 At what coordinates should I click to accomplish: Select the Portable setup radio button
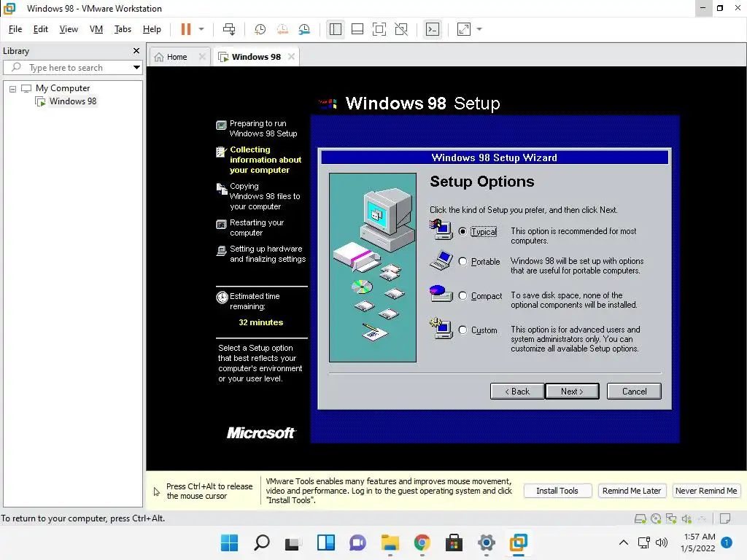(462, 262)
